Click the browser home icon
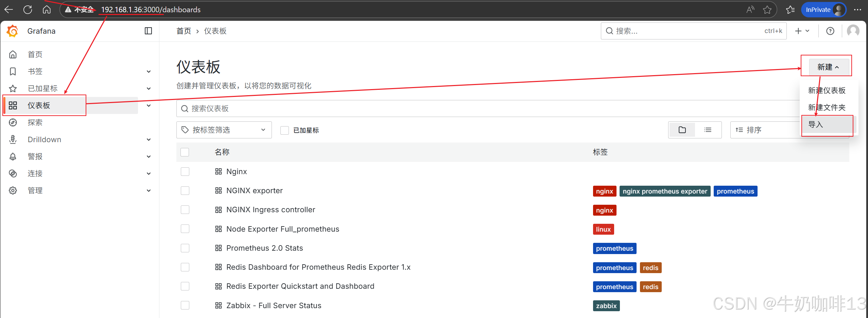The width and height of the screenshot is (868, 318). coord(47,10)
